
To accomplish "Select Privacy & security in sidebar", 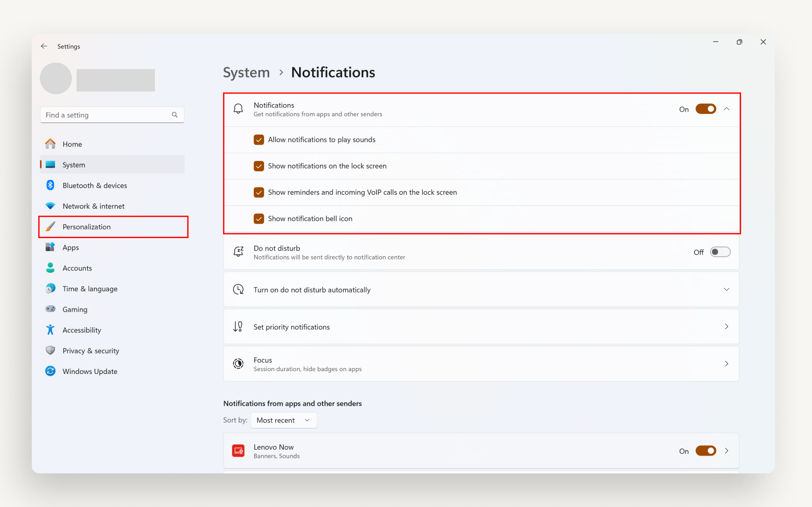I will 50,351.
